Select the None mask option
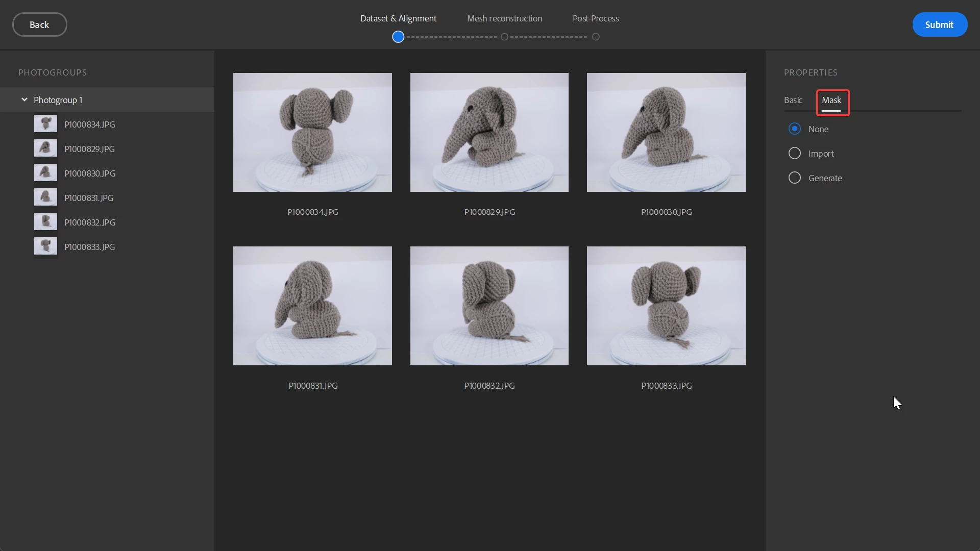 click(795, 129)
